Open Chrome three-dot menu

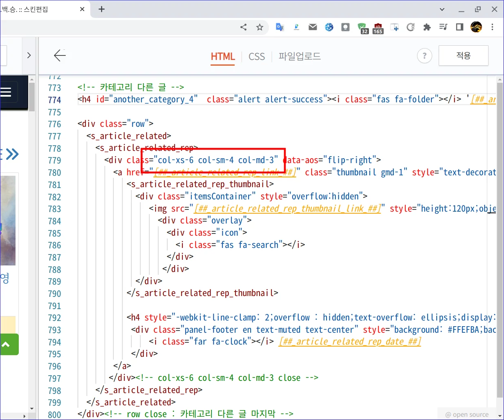coord(493,27)
